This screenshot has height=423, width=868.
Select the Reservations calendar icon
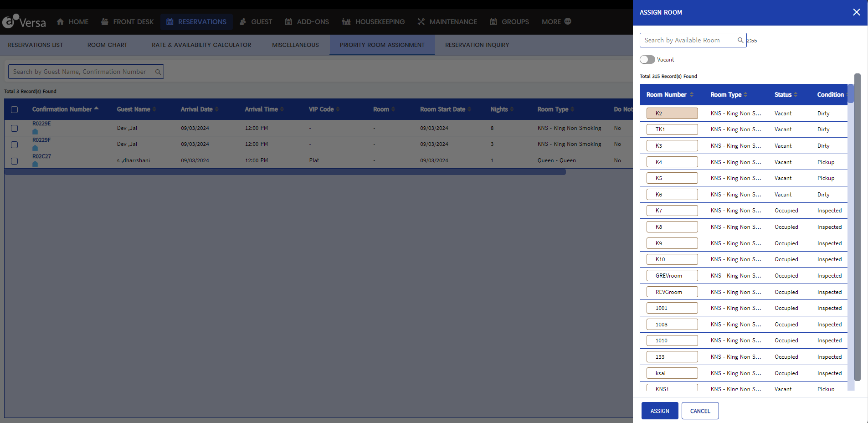[x=169, y=21]
